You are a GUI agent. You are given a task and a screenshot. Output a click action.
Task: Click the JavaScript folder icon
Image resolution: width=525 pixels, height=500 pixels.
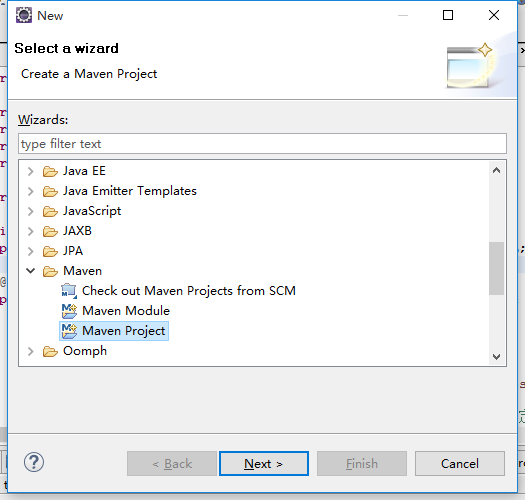coord(50,211)
